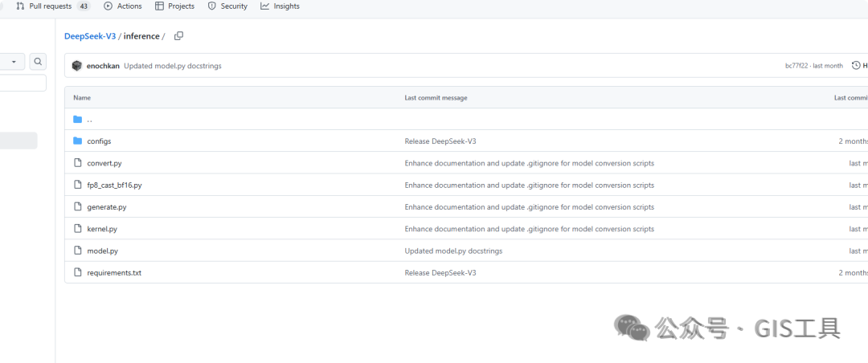Open fp8_cast_bf16.py file
Screen dimensions: 868x363
tap(115, 186)
